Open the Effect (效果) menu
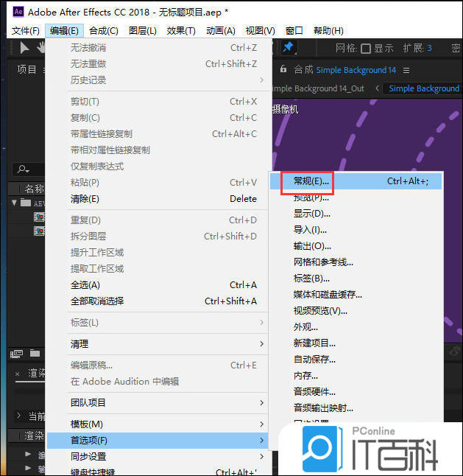The width and height of the screenshot is (463, 476). pos(181,31)
